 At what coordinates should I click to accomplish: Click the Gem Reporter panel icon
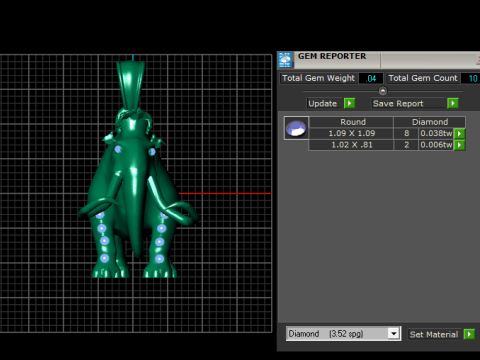(285, 60)
